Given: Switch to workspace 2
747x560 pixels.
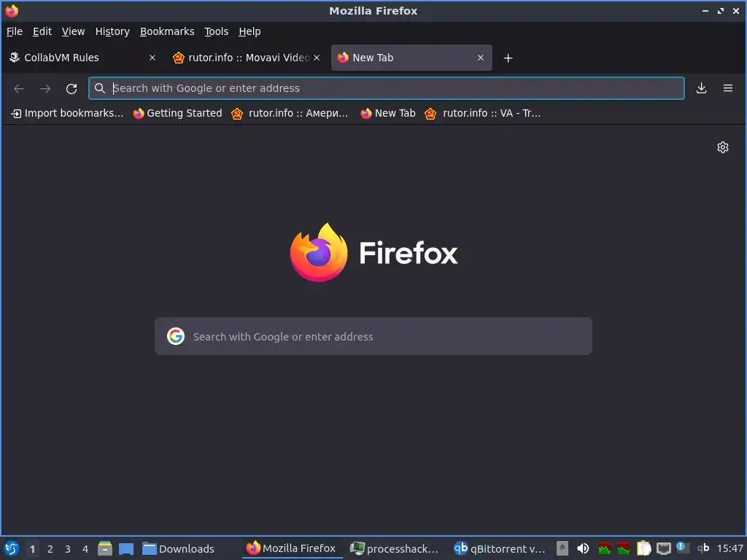Looking at the screenshot, I should (50, 549).
